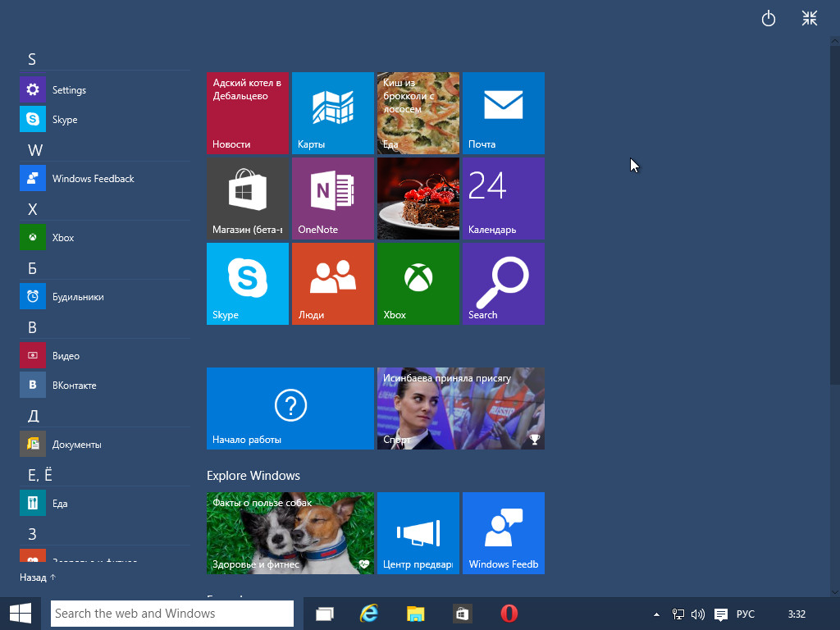Open the Еда tile with broccoli quiche
Image resolution: width=840 pixels, height=630 pixels.
pos(418,113)
